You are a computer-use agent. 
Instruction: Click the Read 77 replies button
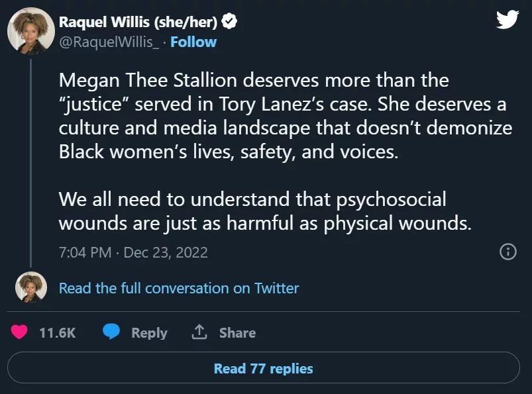[x=263, y=368]
